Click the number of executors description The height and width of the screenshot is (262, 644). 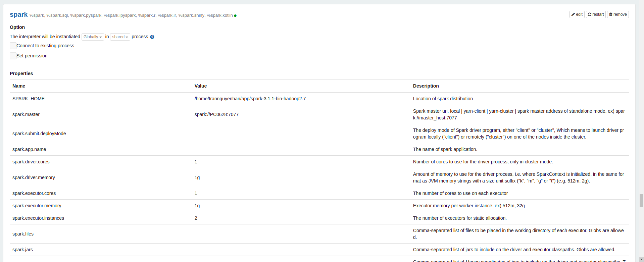pyautogui.click(x=460, y=218)
